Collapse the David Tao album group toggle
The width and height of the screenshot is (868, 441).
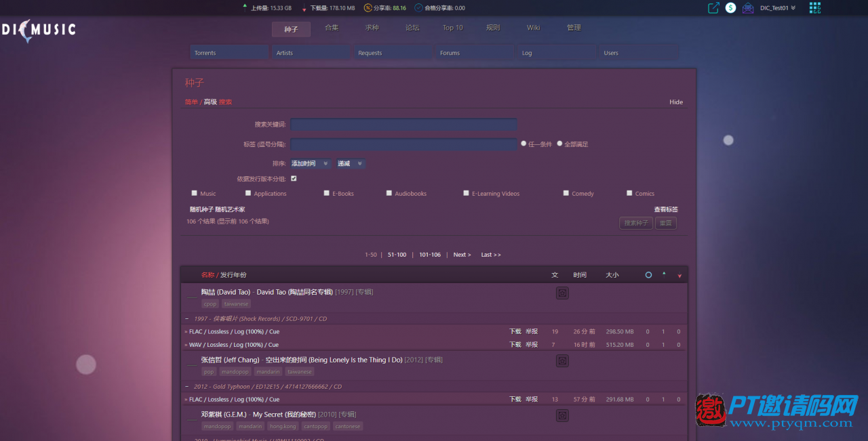(x=192, y=297)
